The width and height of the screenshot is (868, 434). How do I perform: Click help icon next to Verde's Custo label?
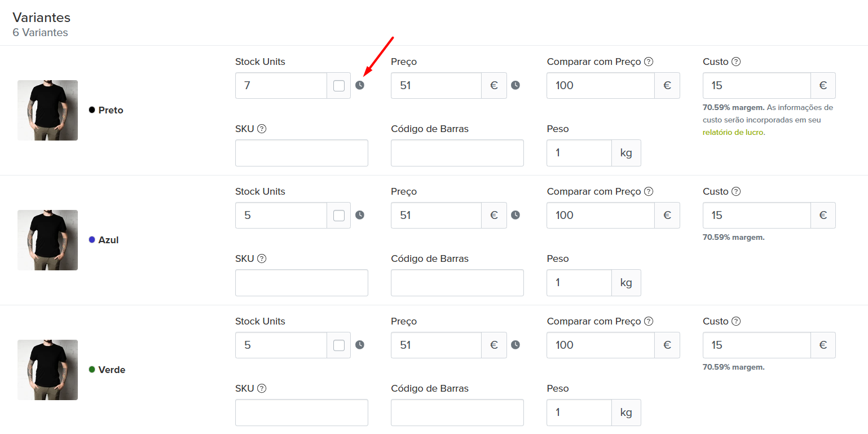coord(735,322)
